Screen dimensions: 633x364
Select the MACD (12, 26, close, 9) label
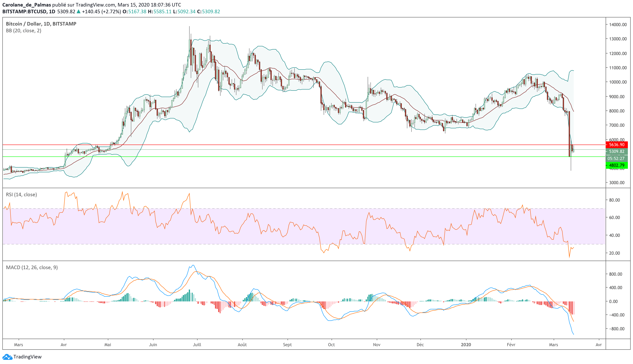coord(32,267)
